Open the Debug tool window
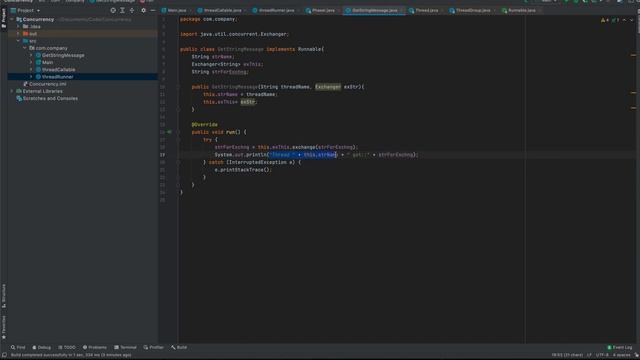The image size is (640, 360). pyautogui.click(x=42, y=347)
